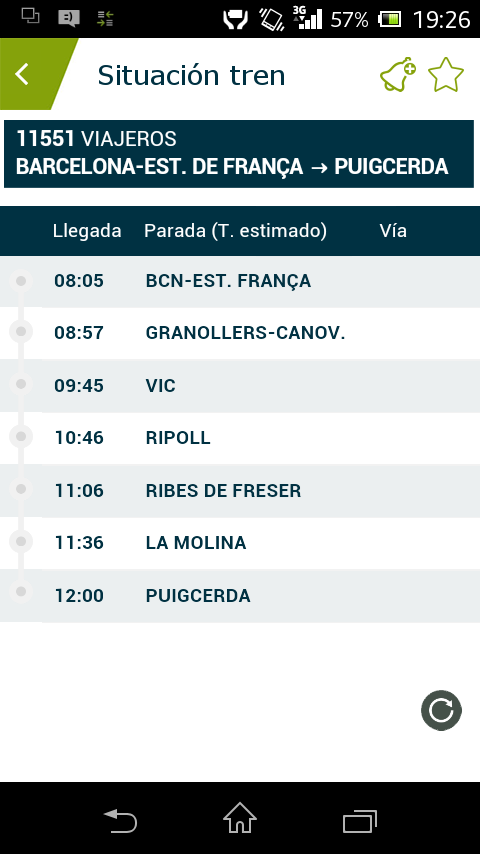
Task: Add alert with the bell icon
Action: click(x=398, y=74)
